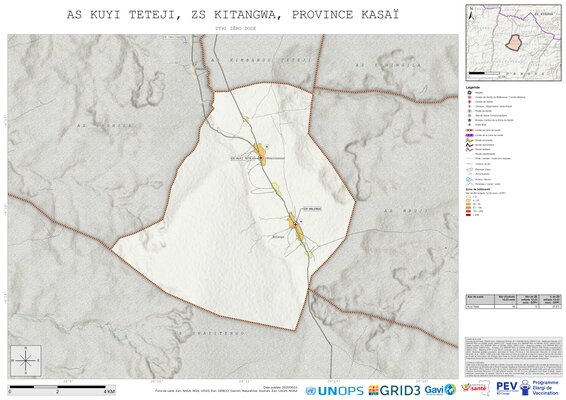Image resolution: width=566 pixels, height=400 pixels.
Task: Click the 'CS KUYI TETEJI' label box
Action: (244, 158)
